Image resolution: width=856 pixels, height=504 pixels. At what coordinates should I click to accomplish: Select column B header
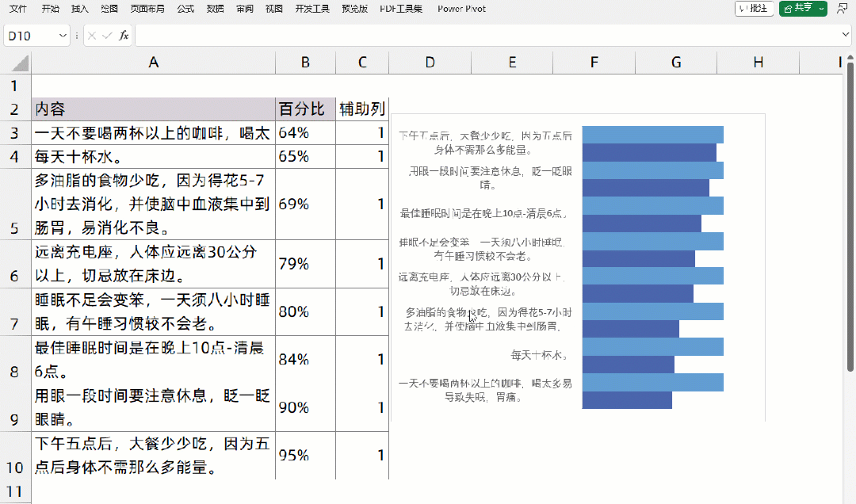click(305, 63)
